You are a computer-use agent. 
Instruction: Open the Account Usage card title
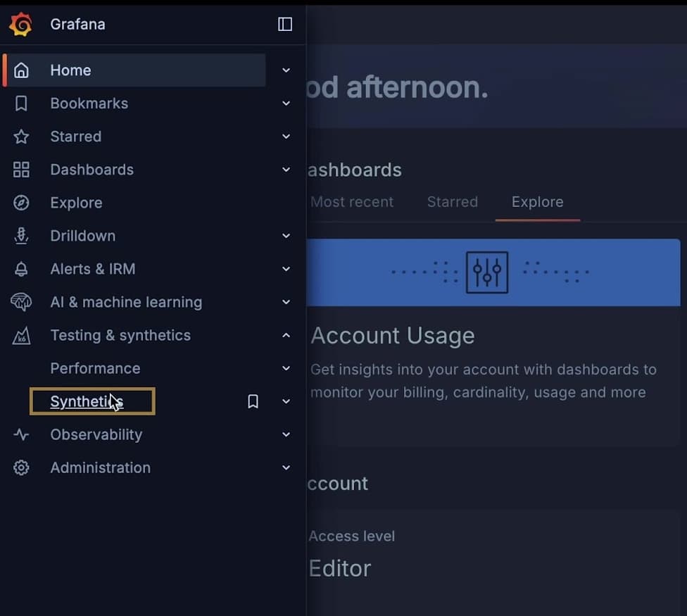coord(393,336)
